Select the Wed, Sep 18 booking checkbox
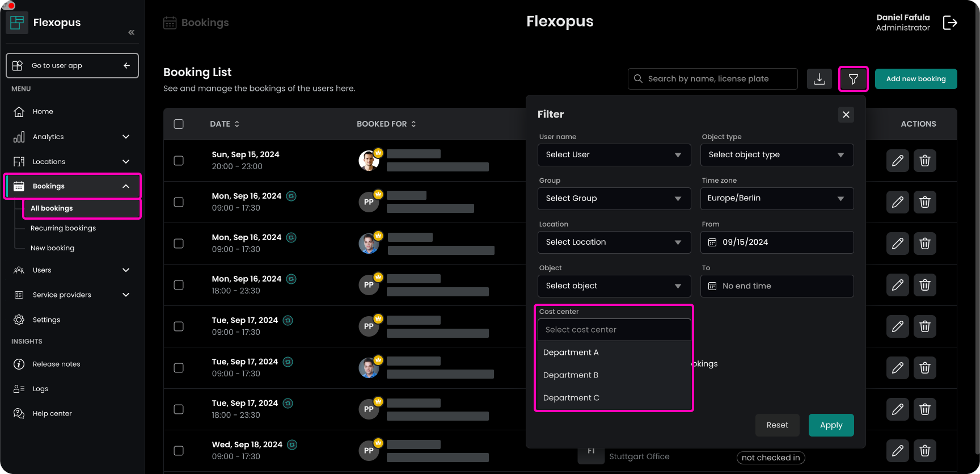Screen dimensions: 980x474 point(179,451)
